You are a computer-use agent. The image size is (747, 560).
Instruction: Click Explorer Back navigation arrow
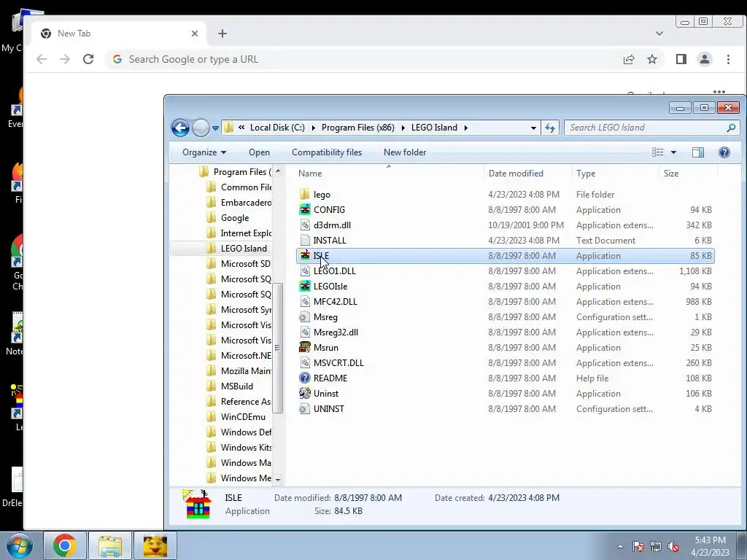[181, 128]
